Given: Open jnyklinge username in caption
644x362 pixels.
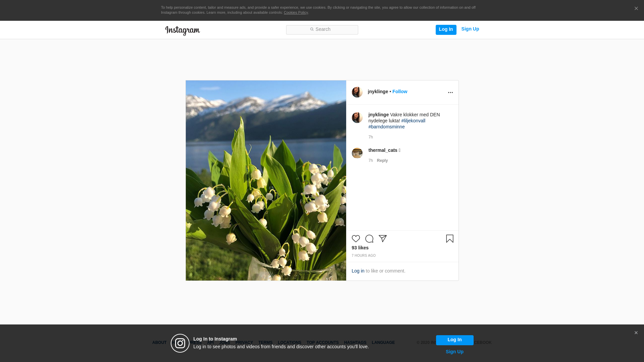Looking at the screenshot, I should click(x=379, y=115).
